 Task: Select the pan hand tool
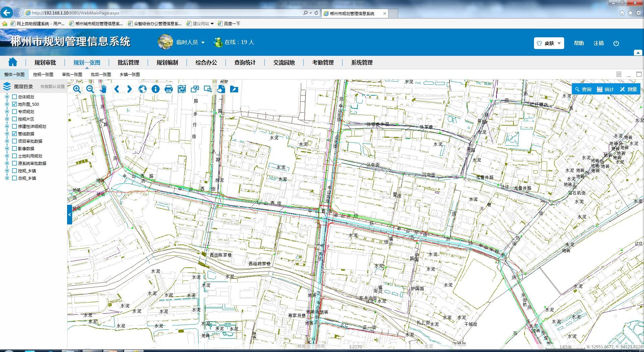103,89
